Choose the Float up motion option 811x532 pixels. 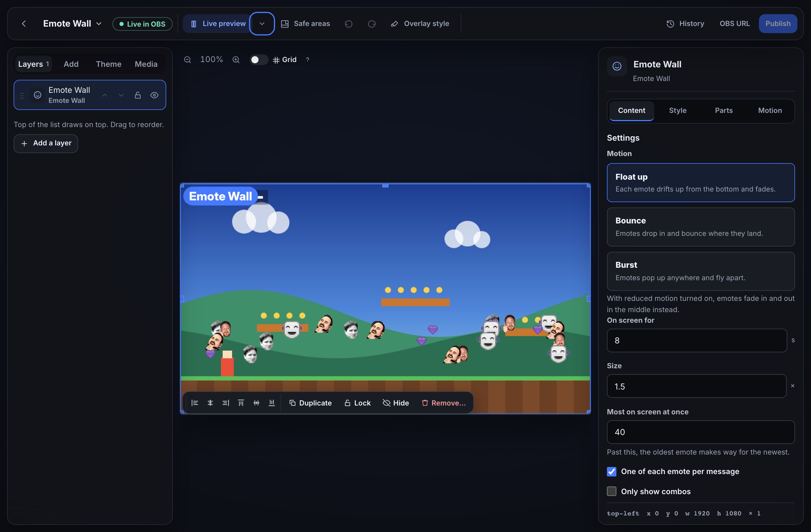point(701,183)
